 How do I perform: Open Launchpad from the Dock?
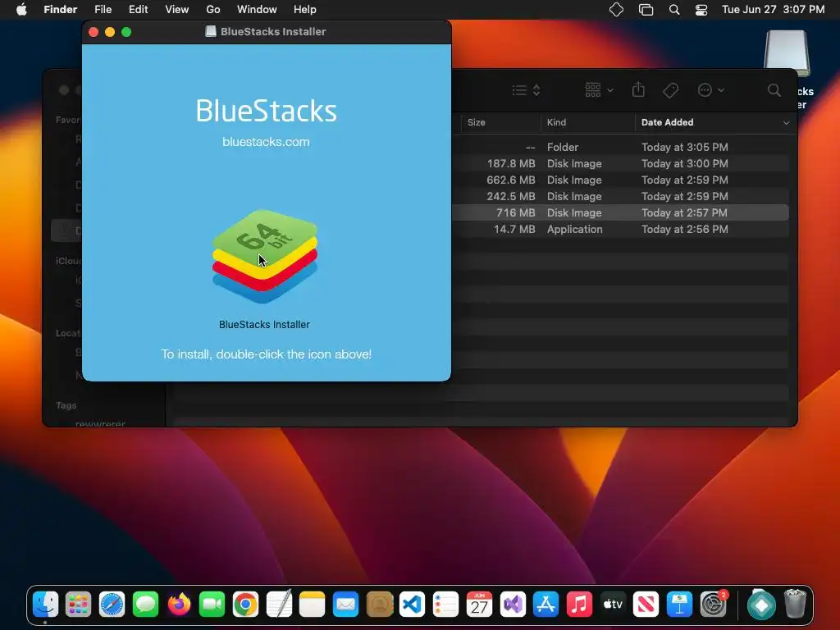(x=78, y=605)
